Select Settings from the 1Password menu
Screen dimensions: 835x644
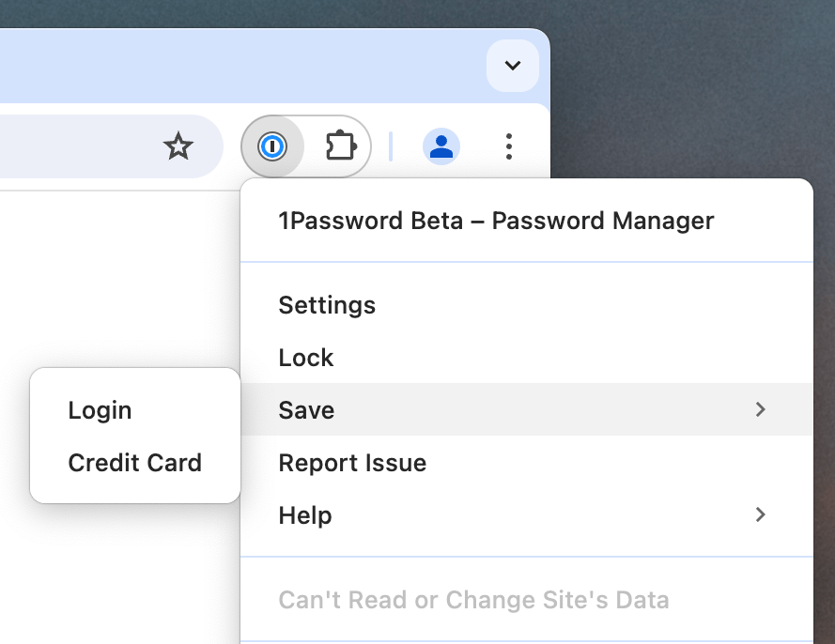point(326,305)
